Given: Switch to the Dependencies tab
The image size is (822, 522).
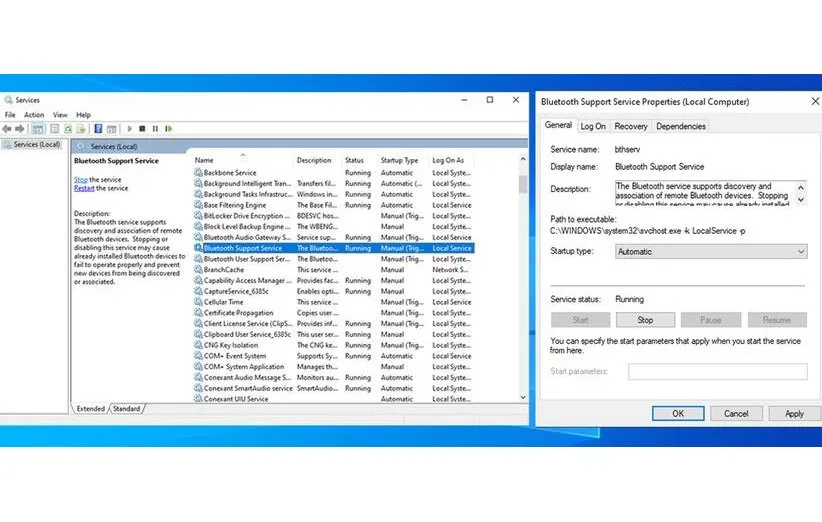Looking at the screenshot, I should click(680, 126).
